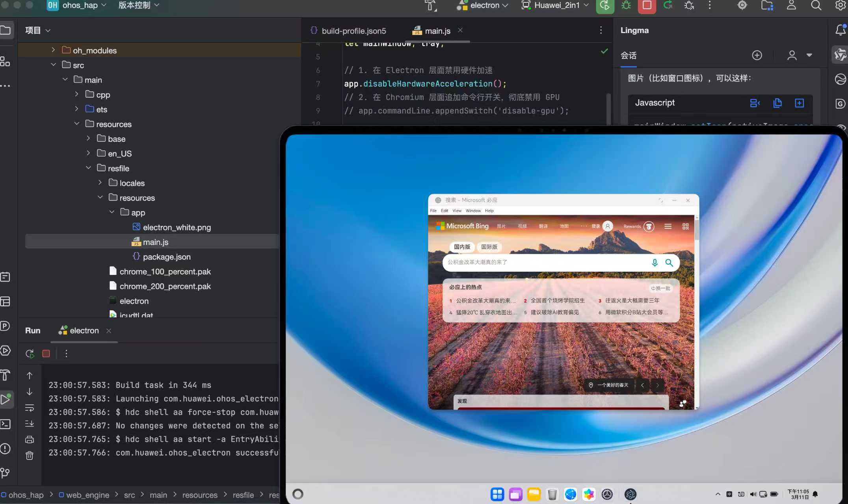
Task: Click the Debug bug icon in top toolbar
Action: coord(626,6)
